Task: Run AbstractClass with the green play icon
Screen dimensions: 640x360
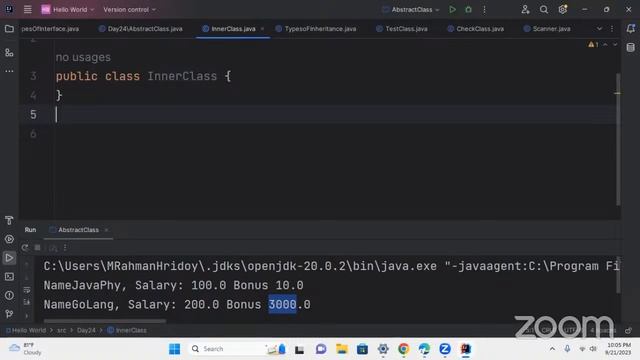Action: click(452, 9)
